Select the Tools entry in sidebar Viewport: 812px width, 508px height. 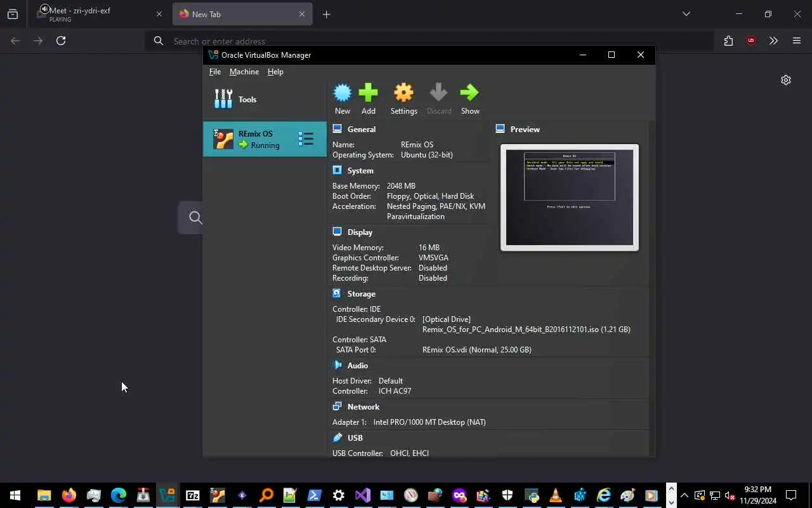click(x=265, y=99)
